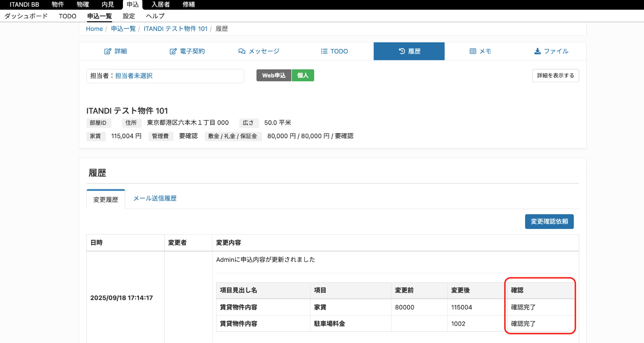Click the Adminに申込内容が更新されました message
644x343 pixels.
(x=266, y=259)
